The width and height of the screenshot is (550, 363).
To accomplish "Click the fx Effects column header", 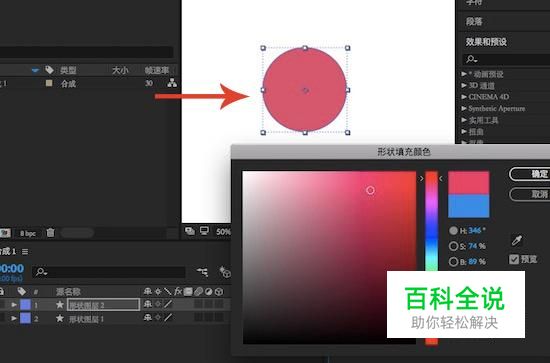I will point(178,291).
